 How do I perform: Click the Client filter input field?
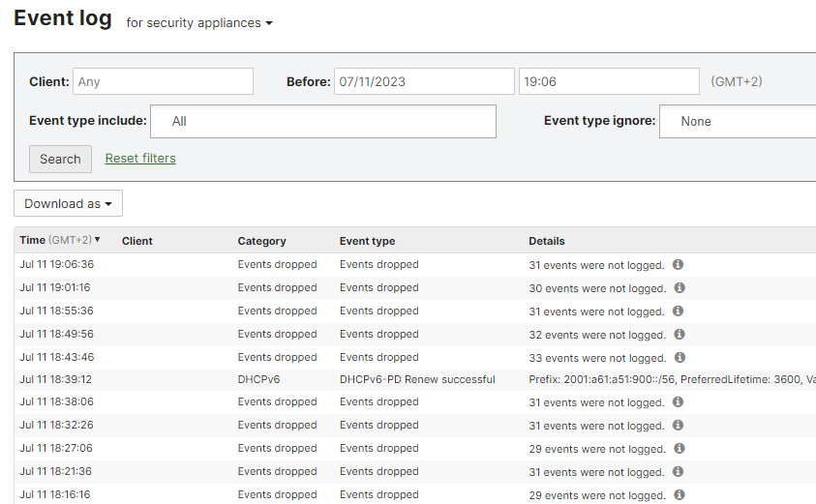pyautogui.click(x=163, y=81)
